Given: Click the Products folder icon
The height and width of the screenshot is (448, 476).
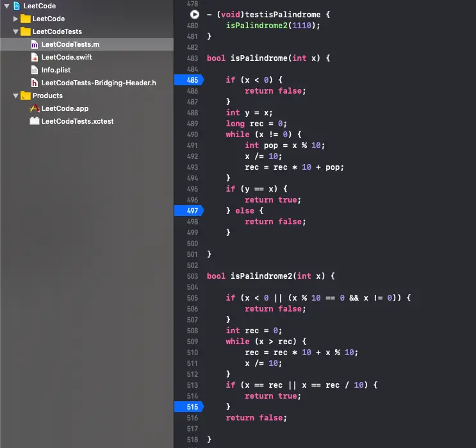Looking at the screenshot, I should coord(26,95).
